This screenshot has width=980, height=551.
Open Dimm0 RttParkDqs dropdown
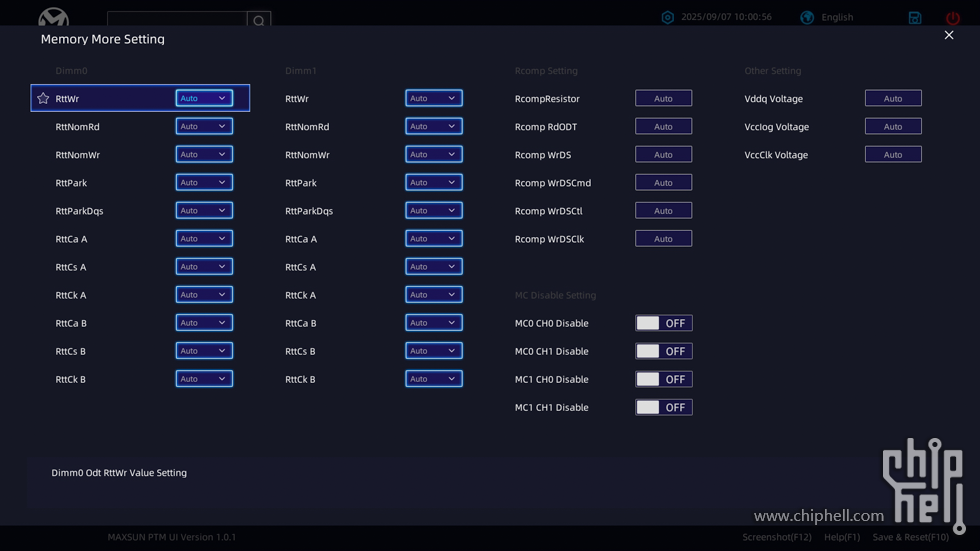click(204, 211)
